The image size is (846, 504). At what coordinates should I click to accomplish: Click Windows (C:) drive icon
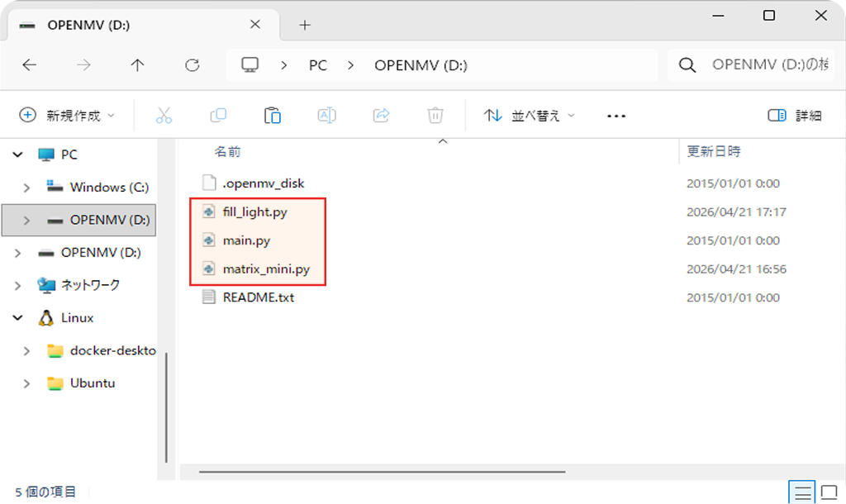[x=55, y=187]
